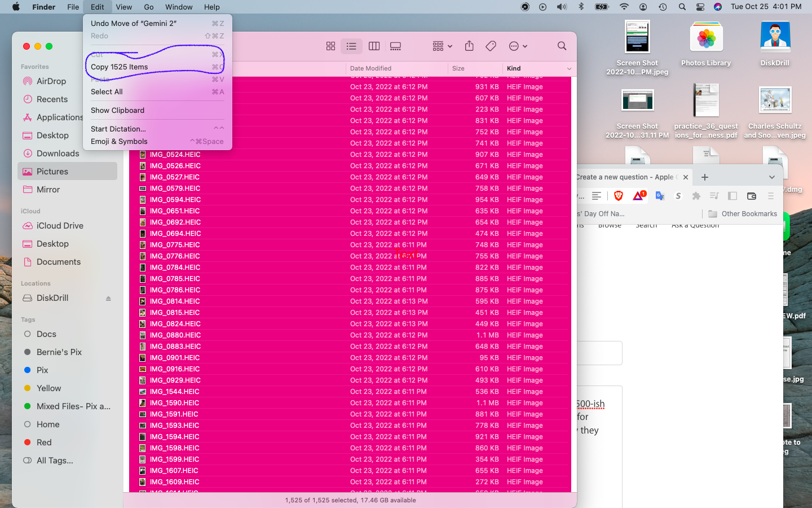Image resolution: width=812 pixels, height=508 pixels.
Task: Toggle the browser sidebar panel icon
Action: (x=732, y=196)
